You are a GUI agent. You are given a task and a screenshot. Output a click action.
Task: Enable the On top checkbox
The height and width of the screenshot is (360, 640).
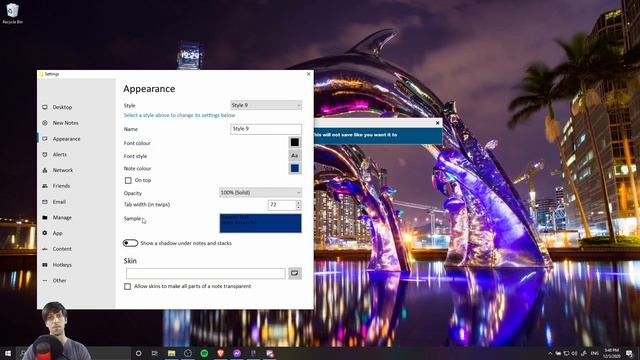tap(128, 180)
